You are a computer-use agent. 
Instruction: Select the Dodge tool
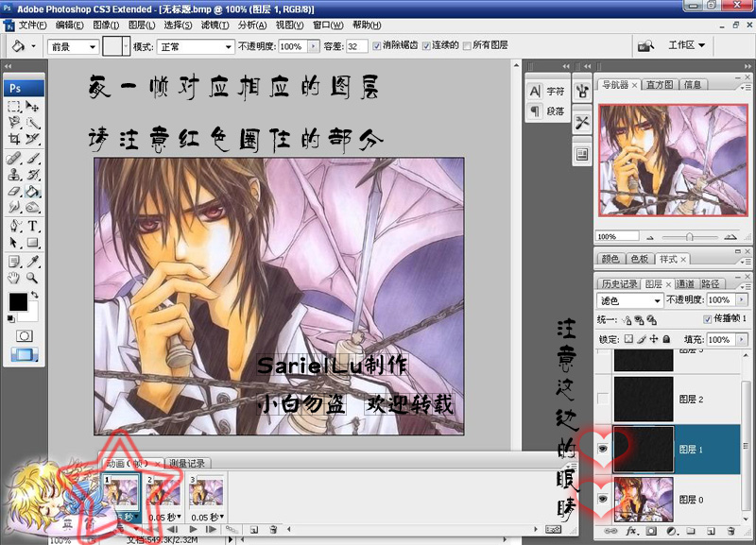32,207
